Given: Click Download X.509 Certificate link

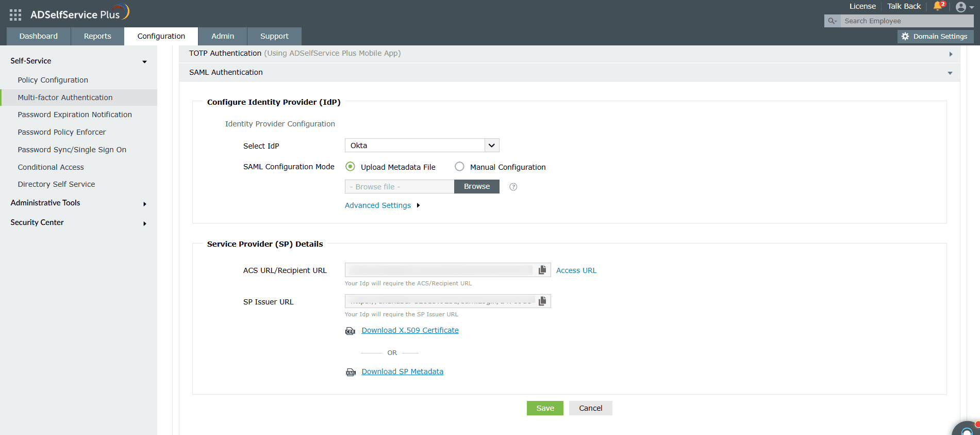Looking at the screenshot, I should 410,330.
